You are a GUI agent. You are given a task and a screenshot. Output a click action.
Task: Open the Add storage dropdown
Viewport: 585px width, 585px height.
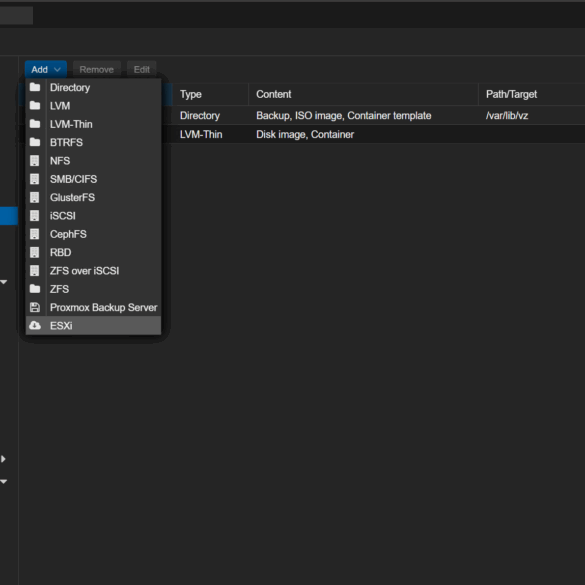(x=46, y=69)
